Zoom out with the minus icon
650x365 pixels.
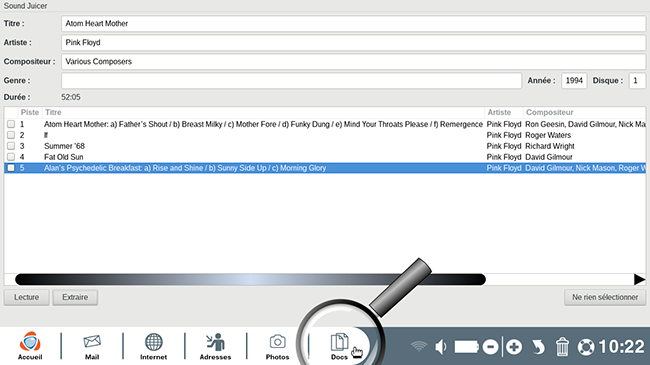click(490, 346)
